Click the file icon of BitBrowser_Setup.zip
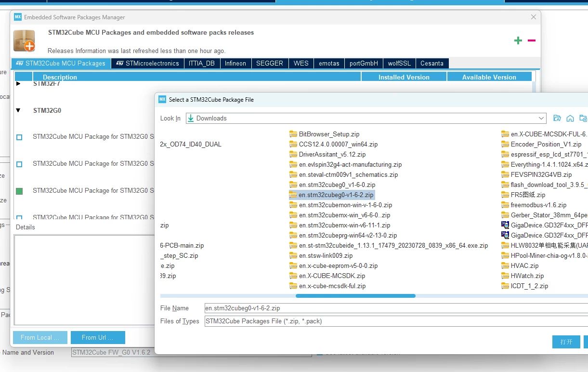 [293, 134]
